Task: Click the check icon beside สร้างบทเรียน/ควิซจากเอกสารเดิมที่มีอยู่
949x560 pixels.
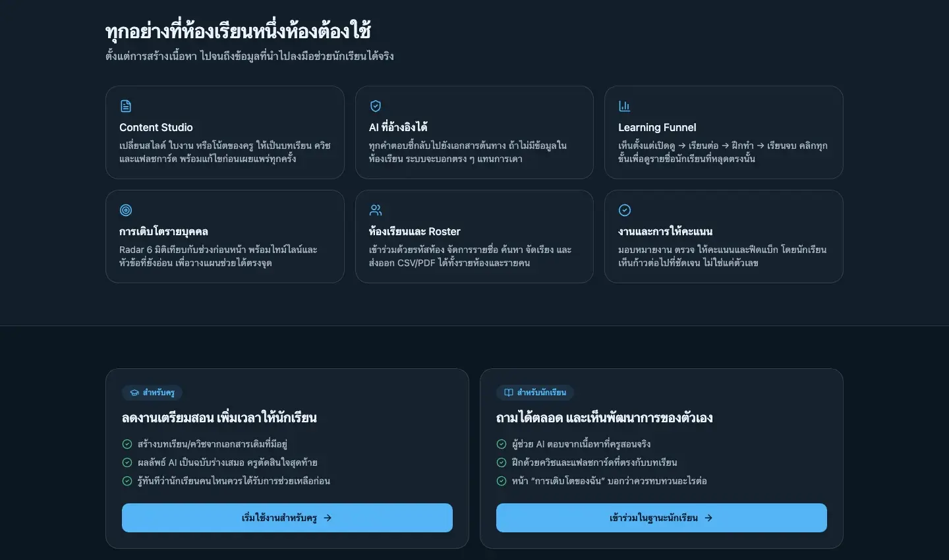Action: coord(127,444)
